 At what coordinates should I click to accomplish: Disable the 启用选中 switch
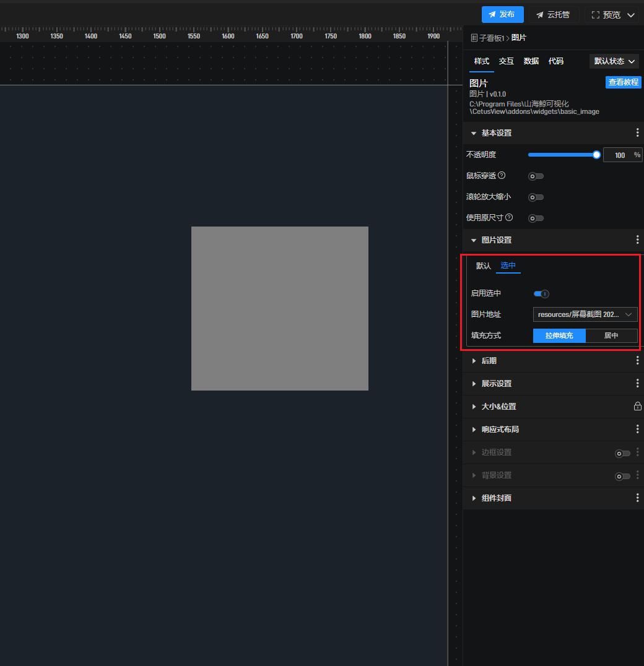point(541,294)
